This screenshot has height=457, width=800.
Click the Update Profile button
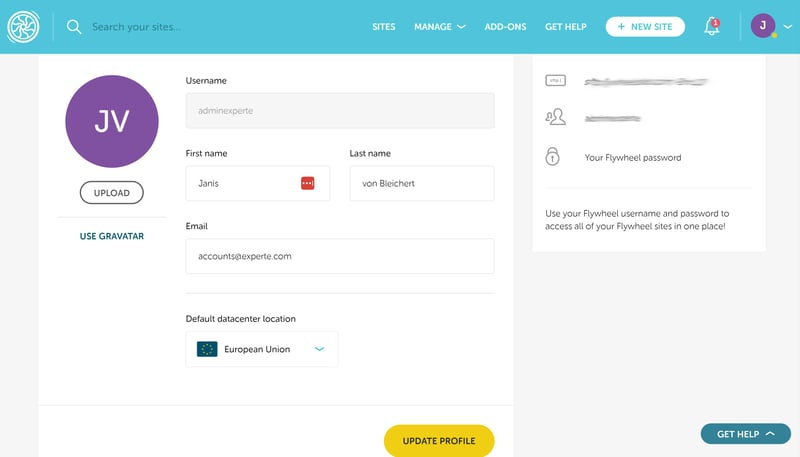[439, 441]
